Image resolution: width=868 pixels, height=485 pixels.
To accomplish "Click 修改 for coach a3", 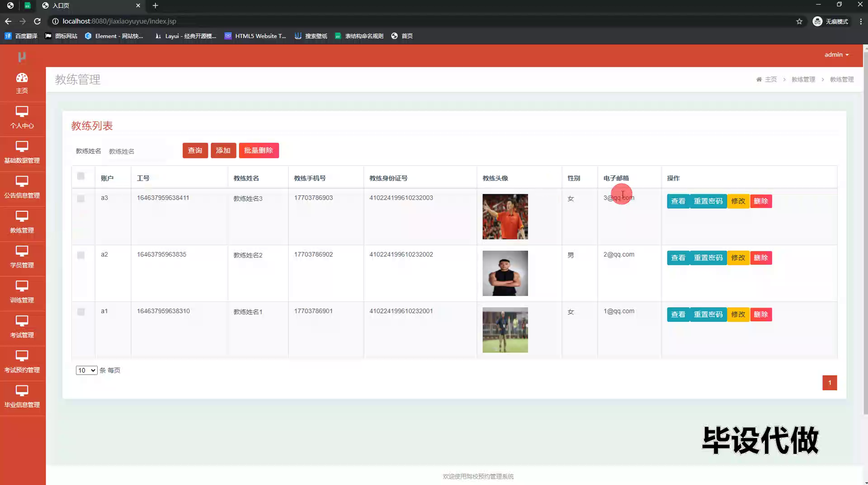I will coord(738,201).
